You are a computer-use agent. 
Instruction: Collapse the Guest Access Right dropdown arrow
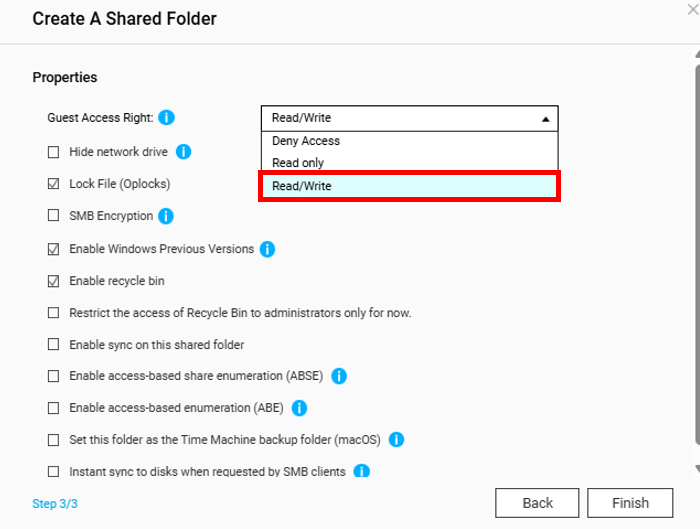[546, 119]
